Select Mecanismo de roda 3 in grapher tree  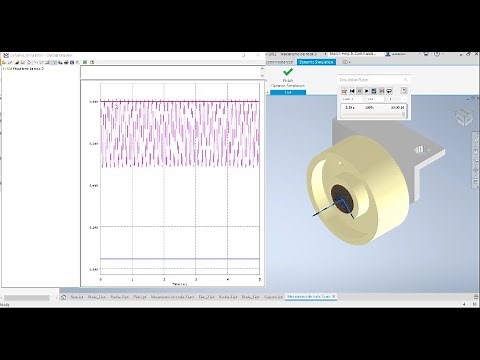click(28, 69)
